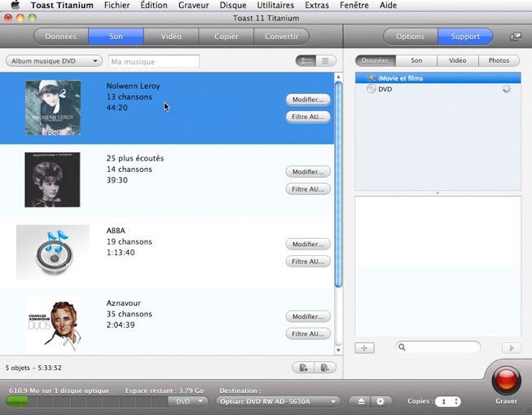Click the scroll up arrow of list
The width and height of the screenshot is (532, 415).
338,77
